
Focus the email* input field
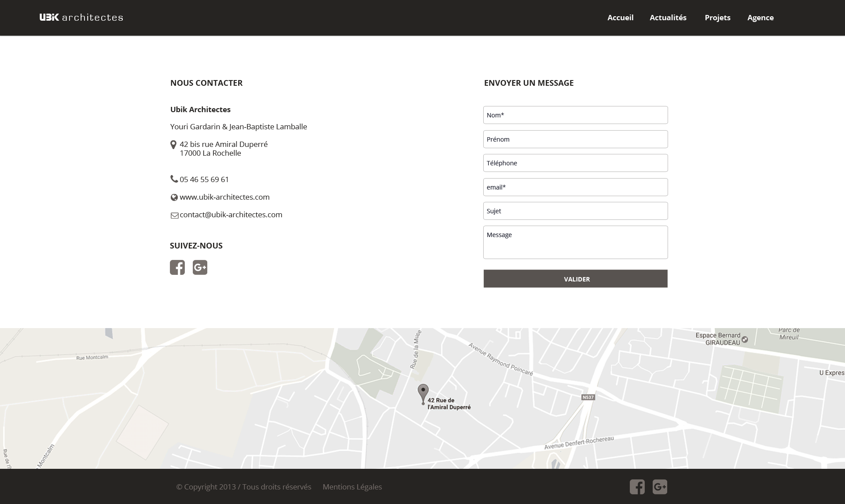pyautogui.click(x=575, y=187)
